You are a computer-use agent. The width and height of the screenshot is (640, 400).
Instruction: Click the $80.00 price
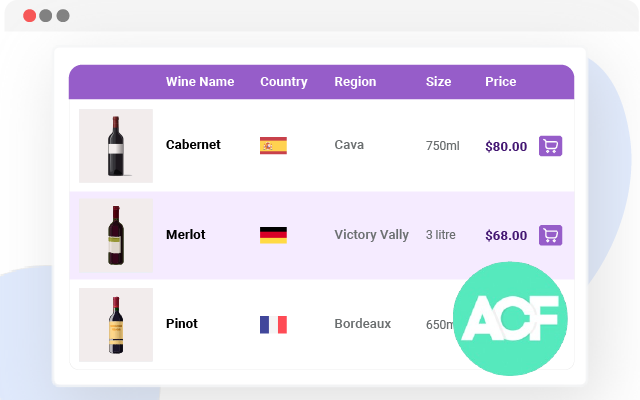click(x=506, y=146)
